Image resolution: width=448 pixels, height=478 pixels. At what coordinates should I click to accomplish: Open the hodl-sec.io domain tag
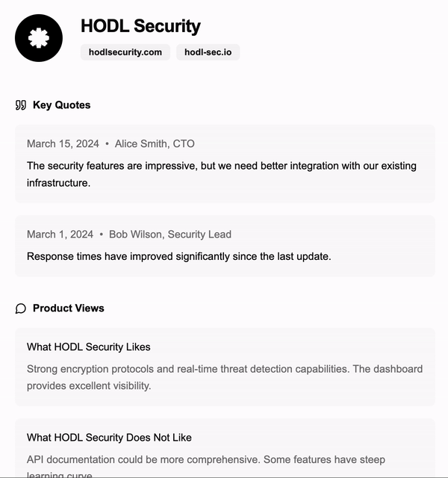coord(208,52)
